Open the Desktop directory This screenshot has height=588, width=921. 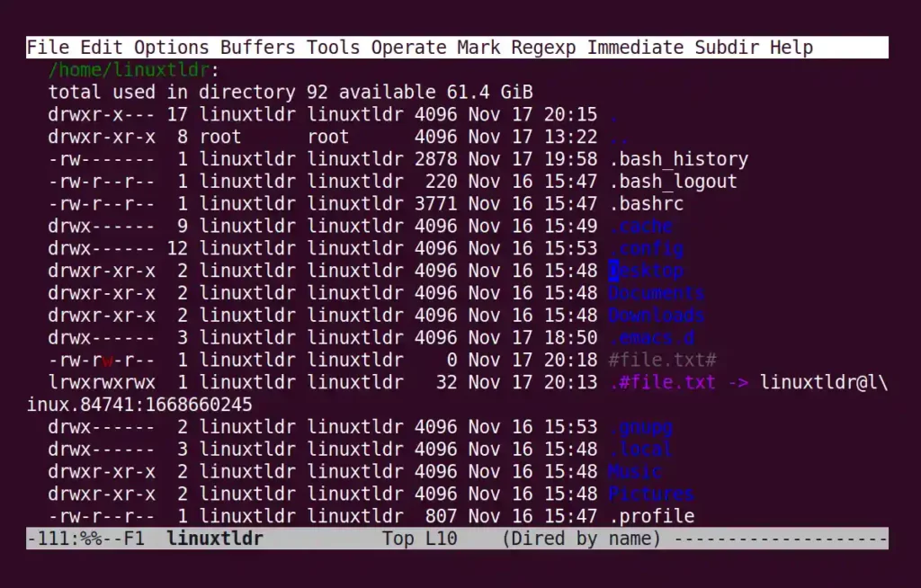(647, 271)
